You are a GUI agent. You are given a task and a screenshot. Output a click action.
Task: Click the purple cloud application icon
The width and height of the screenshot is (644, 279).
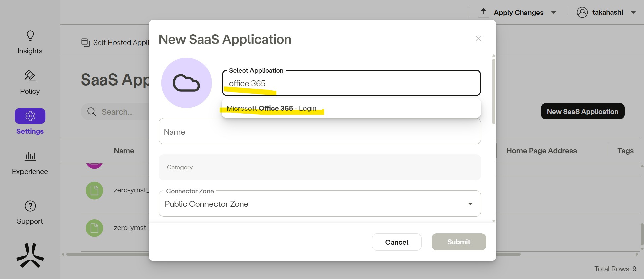pos(186,83)
